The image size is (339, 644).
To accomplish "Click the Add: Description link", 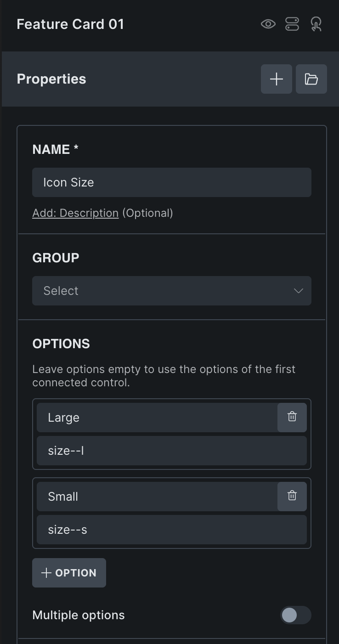I will pos(75,213).
